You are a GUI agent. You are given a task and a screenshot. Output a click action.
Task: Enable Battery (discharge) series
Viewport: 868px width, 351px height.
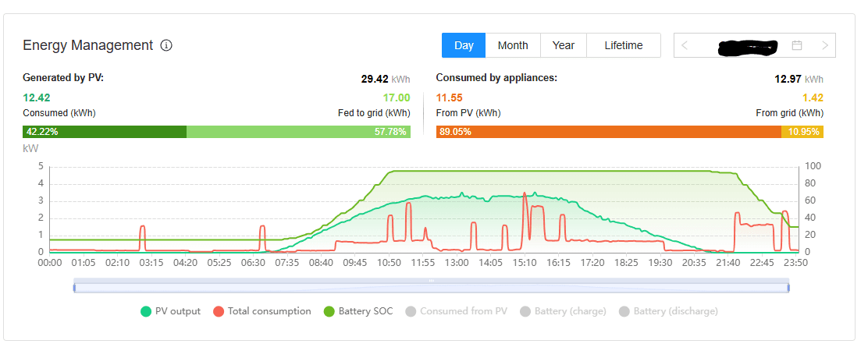click(668, 311)
